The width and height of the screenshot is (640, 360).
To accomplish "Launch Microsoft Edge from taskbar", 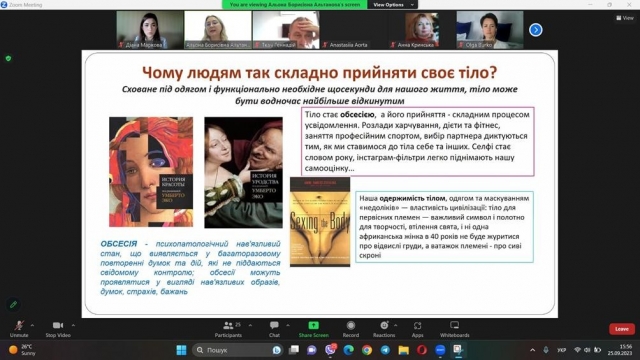I will point(349,350).
